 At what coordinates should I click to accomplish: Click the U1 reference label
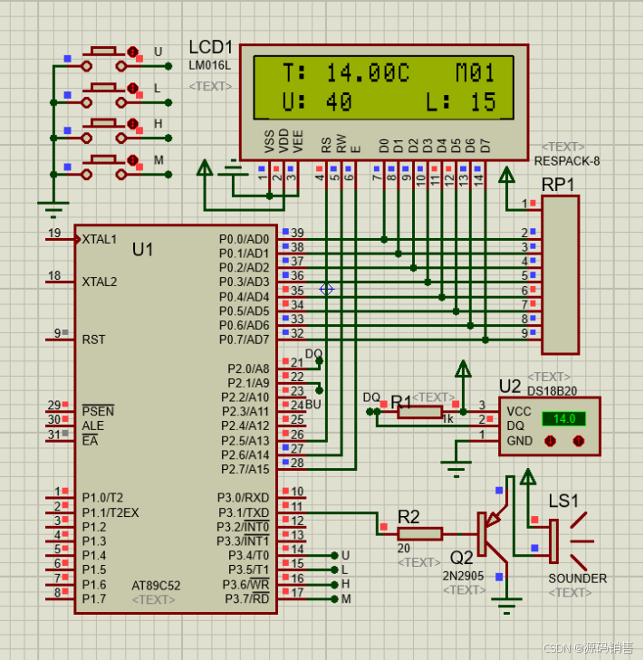click(x=142, y=250)
